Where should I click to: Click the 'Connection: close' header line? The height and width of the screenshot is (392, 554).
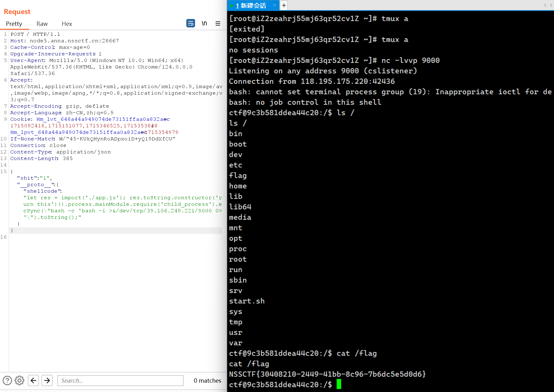point(38,145)
